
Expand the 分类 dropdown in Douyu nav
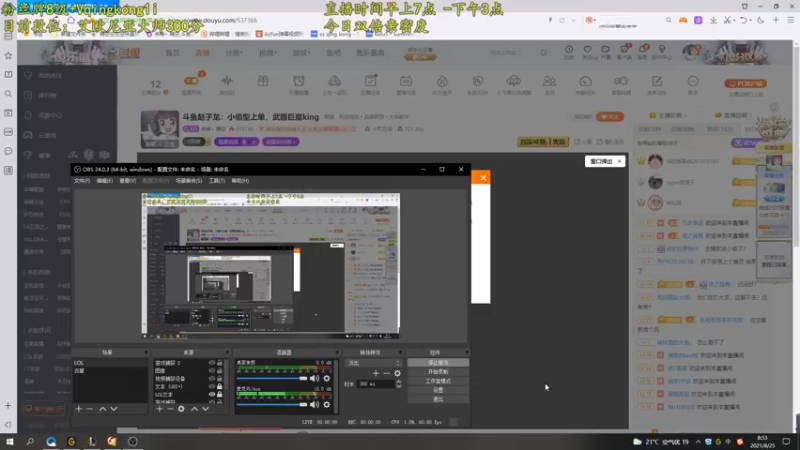point(234,53)
